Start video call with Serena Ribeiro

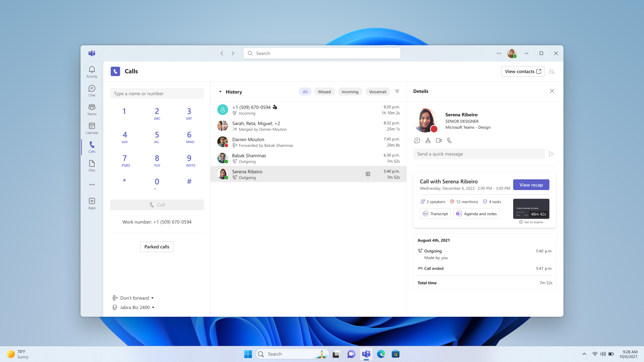(438, 140)
